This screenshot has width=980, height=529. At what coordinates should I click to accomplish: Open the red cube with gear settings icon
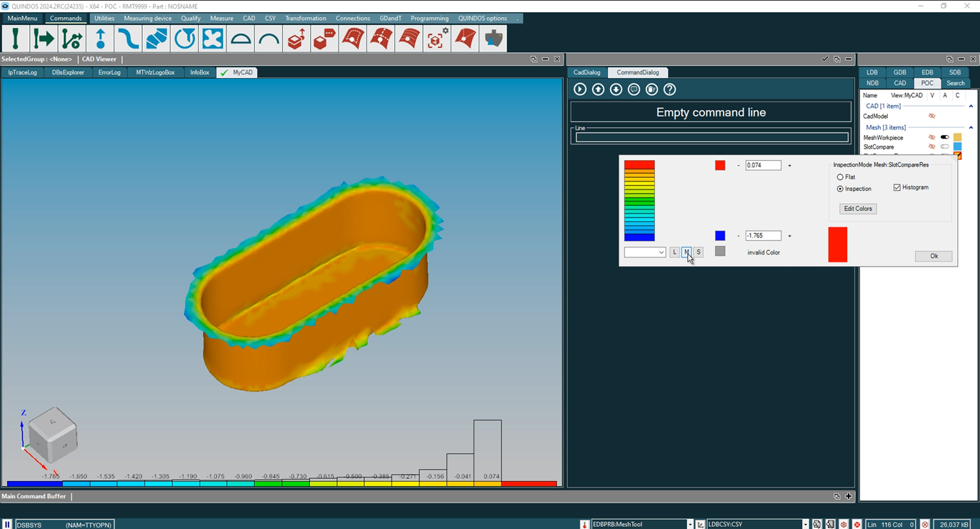(x=437, y=39)
